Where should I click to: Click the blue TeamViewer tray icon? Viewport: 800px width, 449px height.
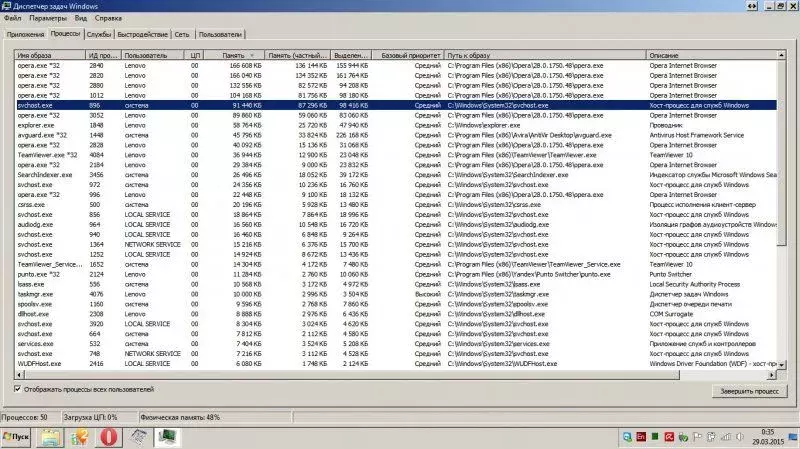pos(627,437)
